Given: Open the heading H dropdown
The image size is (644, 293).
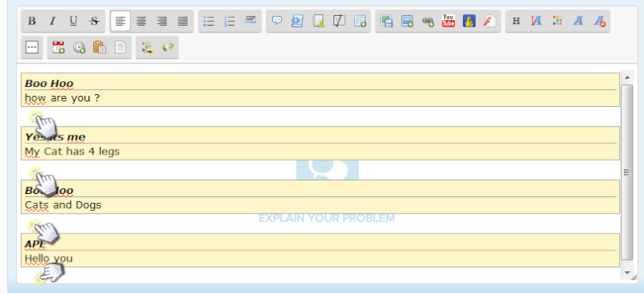Looking at the screenshot, I should (516, 21).
